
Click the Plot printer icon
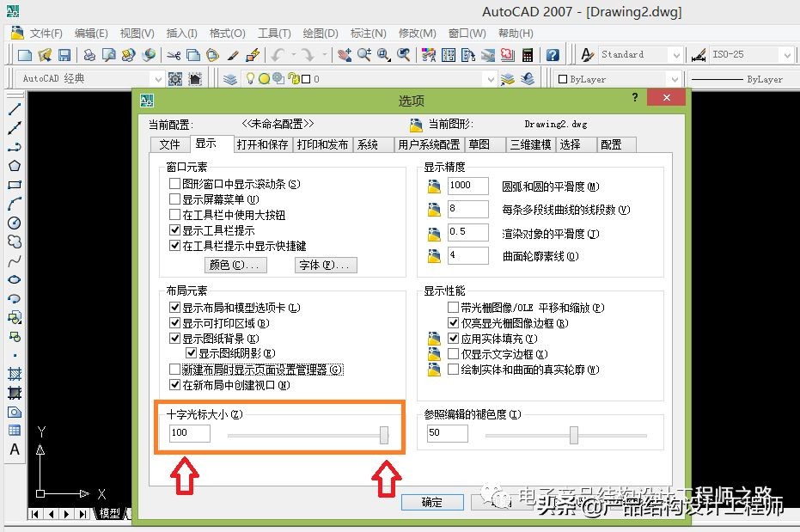coord(89,55)
